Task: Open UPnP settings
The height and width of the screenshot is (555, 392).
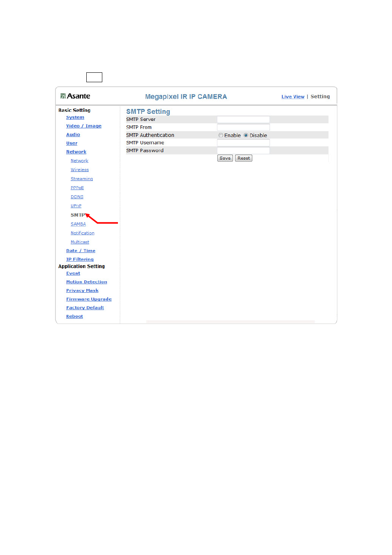Action: [x=76, y=206]
